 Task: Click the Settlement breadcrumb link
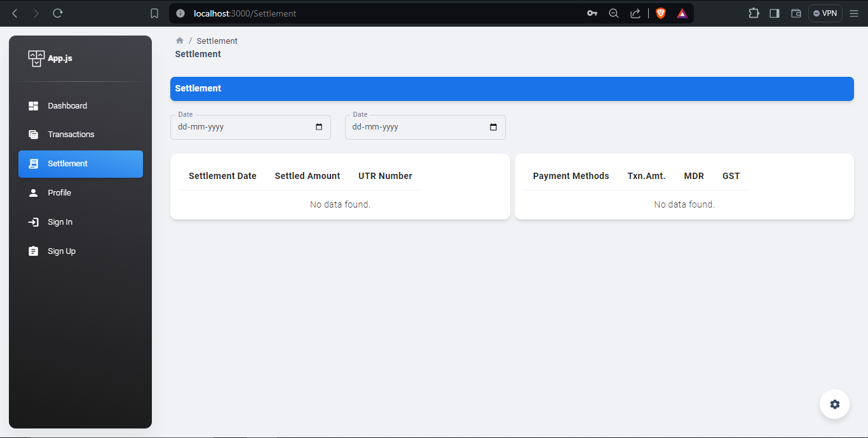click(217, 41)
